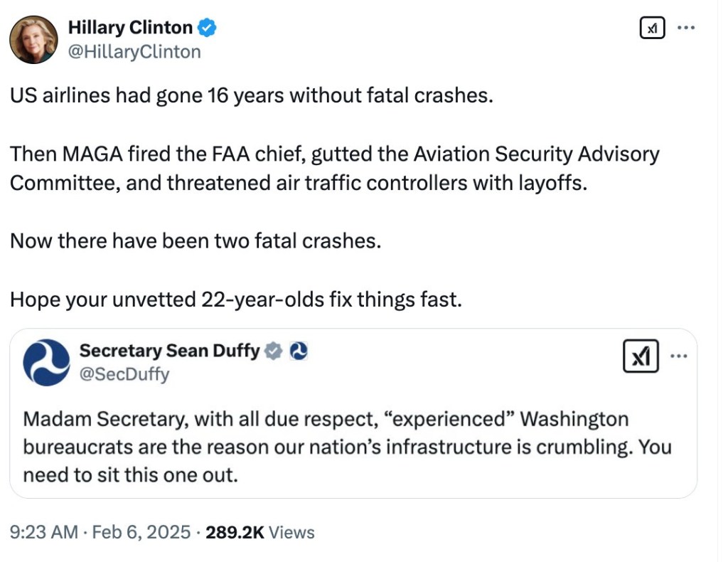Open the main post's three-dot more menu
728x562 pixels.
685,28
